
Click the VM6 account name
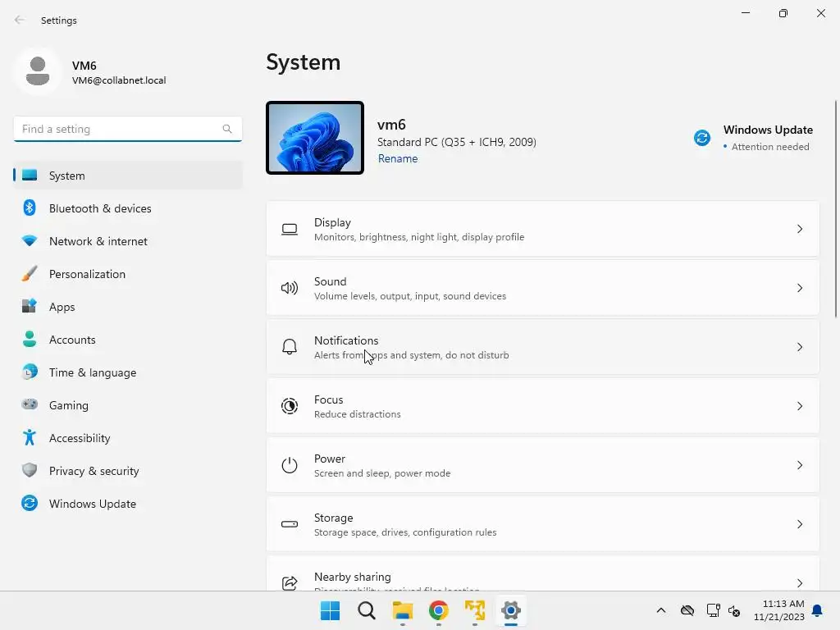tap(84, 66)
